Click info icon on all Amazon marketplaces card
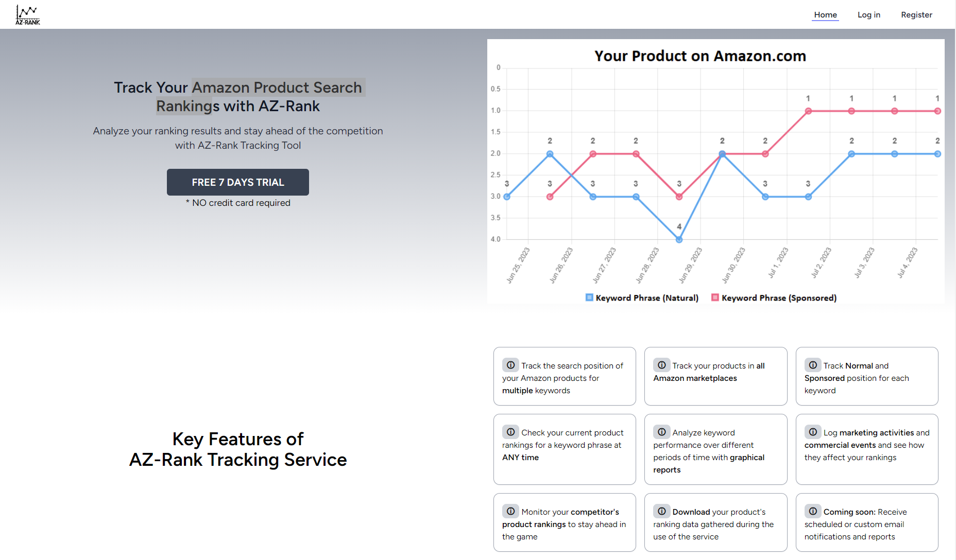This screenshot has width=956, height=560. (662, 365)
